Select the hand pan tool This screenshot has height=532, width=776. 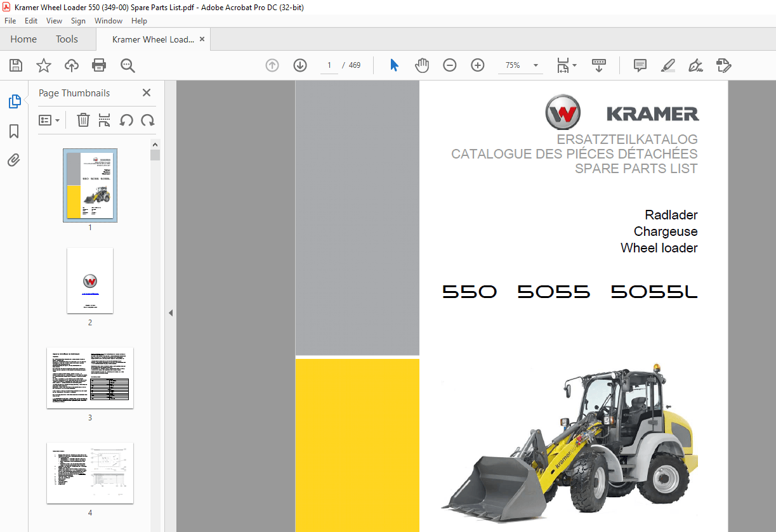pyautogui.click(x=422, y=65)
